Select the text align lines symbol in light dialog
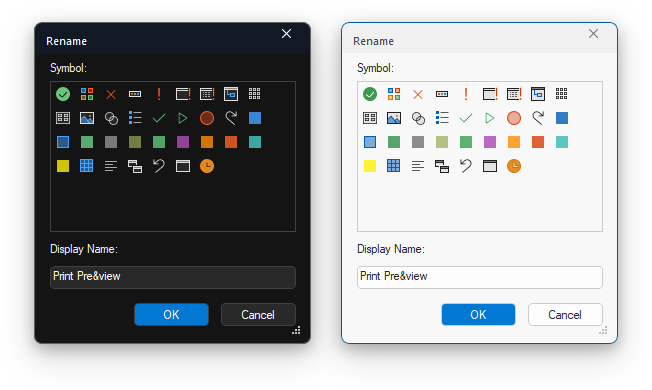Image resolution: width=652 pixels, height=390 pixels. point(418,166)
